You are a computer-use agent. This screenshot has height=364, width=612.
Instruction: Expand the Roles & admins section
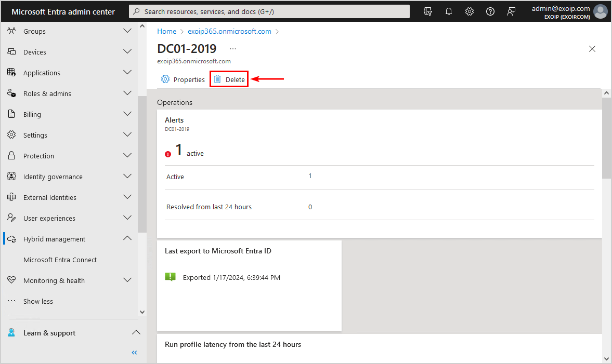(127, 93)
